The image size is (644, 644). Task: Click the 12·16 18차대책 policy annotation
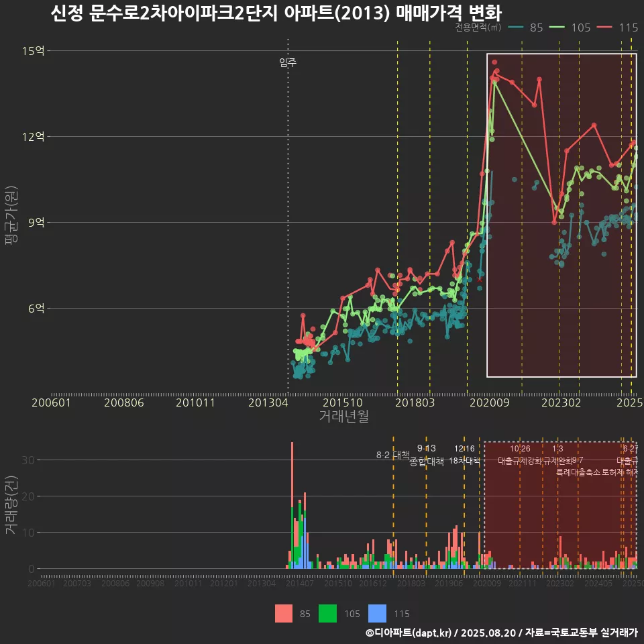[464, 455]
